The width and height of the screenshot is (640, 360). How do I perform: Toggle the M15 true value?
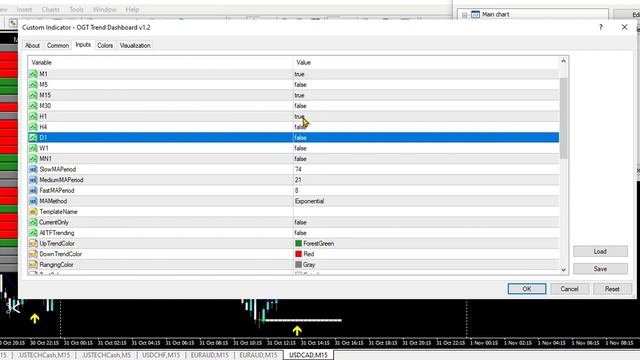click(x=299, y=95)
